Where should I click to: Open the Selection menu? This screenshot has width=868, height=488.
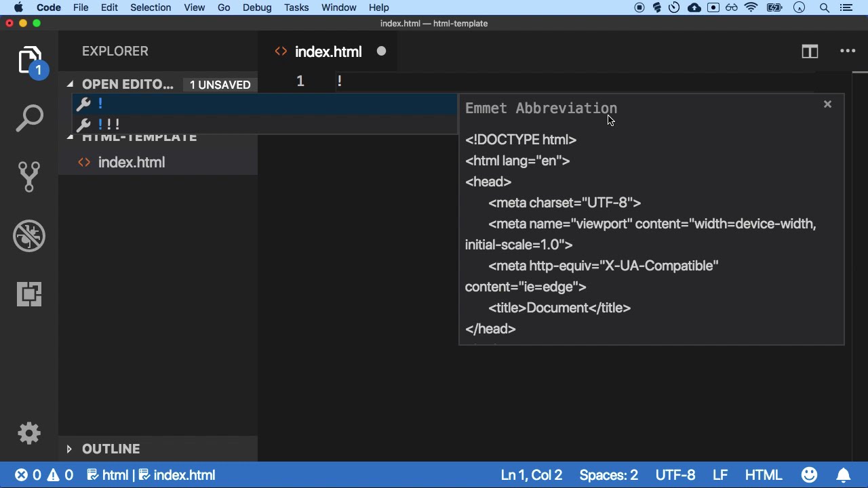click(151, 7)
